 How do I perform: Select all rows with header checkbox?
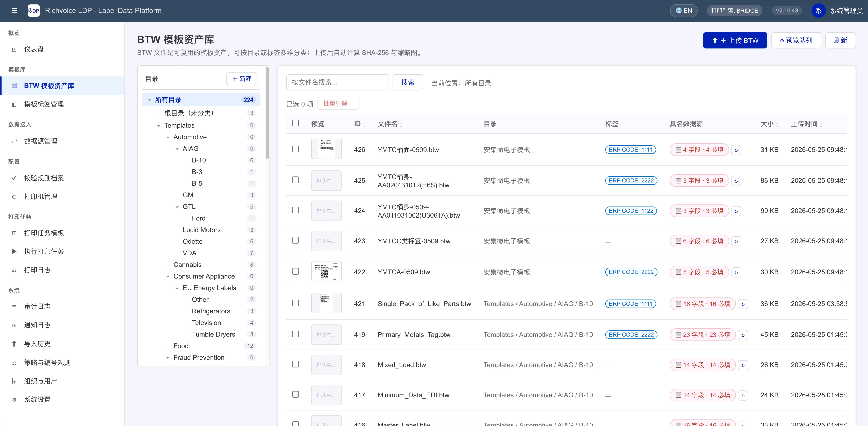(295, 123)
